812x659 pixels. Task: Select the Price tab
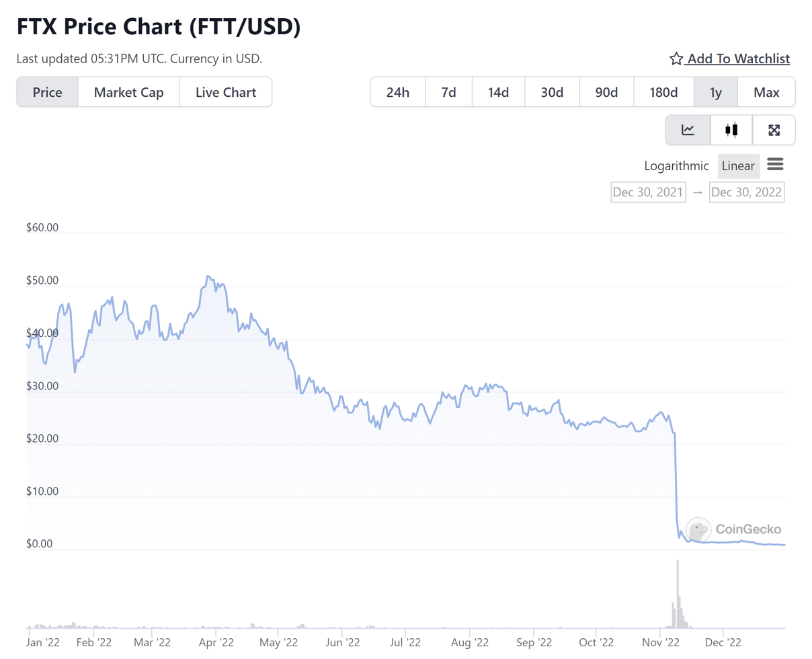(x=47, y=92)
